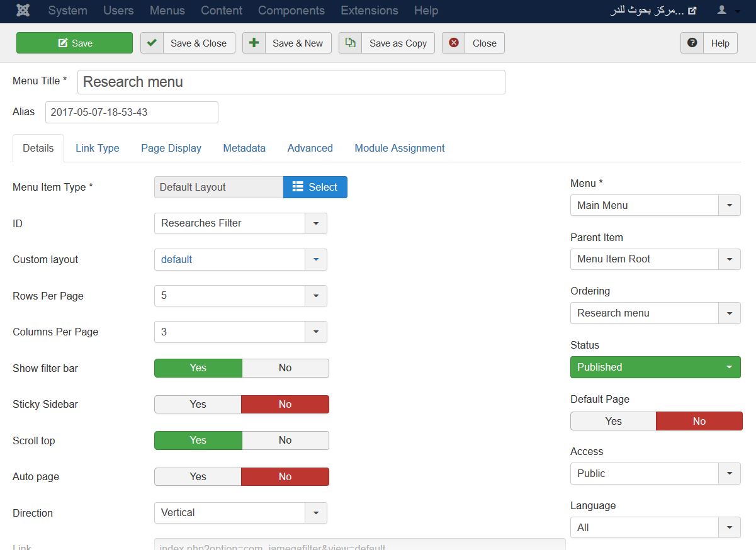Viewport: 756px width, 550px height.
Task: Click the Save & New plus icon
Action: [254, 43]
